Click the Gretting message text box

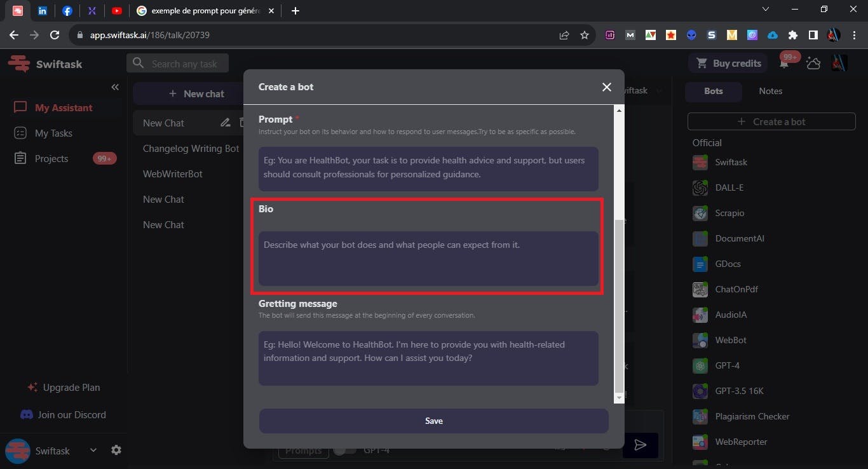click(x=428, y=358)
